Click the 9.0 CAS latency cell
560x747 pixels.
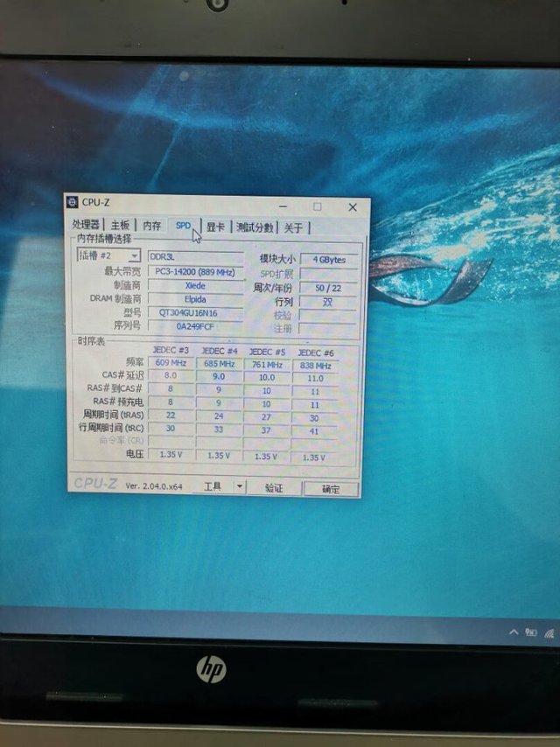219,376
